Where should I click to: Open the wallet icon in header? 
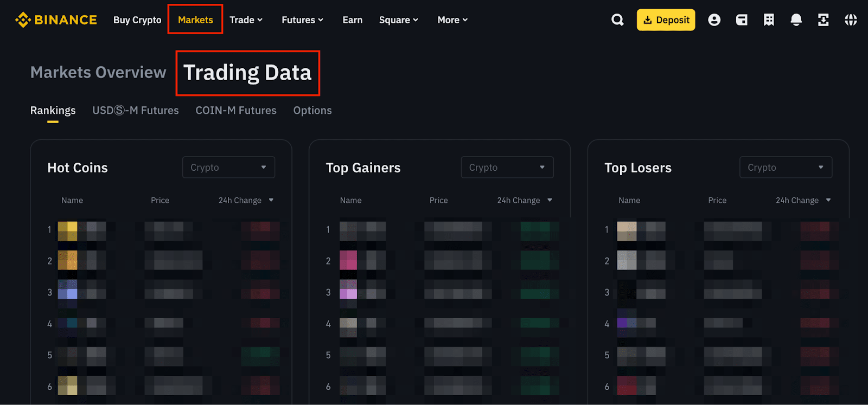click(742, 20)
